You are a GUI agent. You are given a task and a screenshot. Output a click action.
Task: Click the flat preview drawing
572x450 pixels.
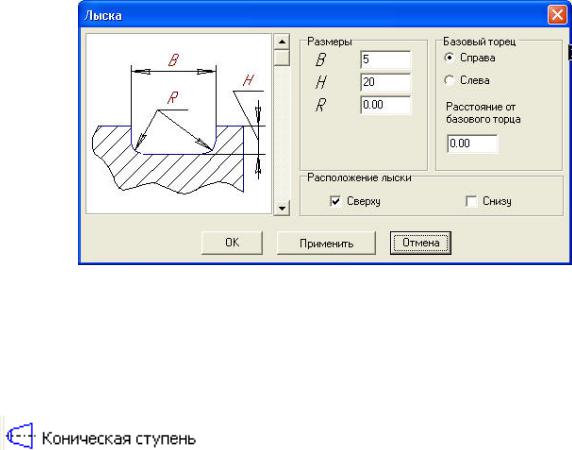tap(179, 124)
